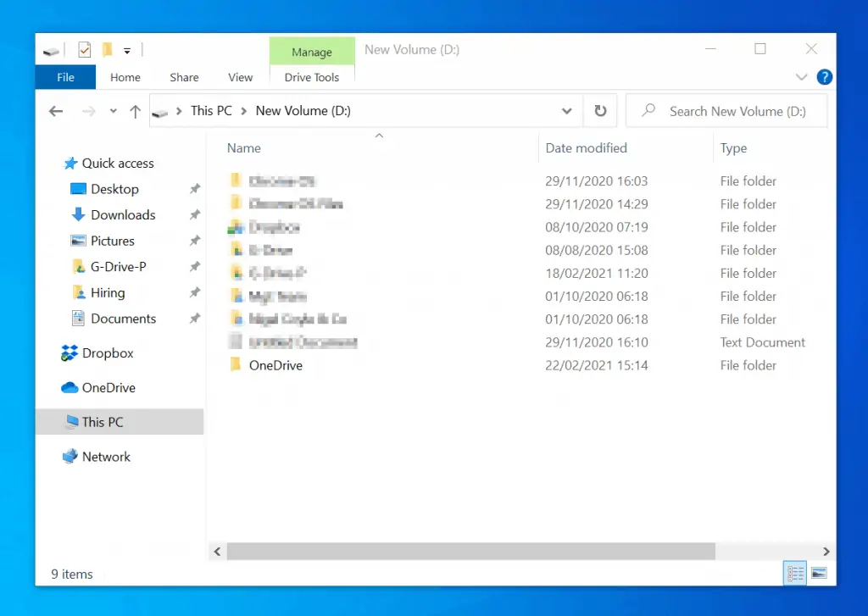The height and width of the screenshot is (616, 868).
Task: Open G-Drive-P in Quick access
Action: (118, 267)
